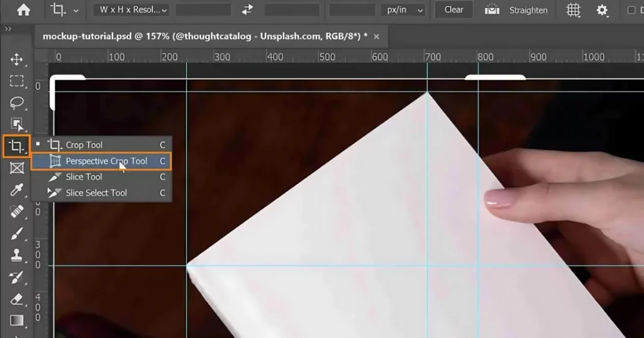Choose Slice Select Tool from flyout

(x=101, y=193)
